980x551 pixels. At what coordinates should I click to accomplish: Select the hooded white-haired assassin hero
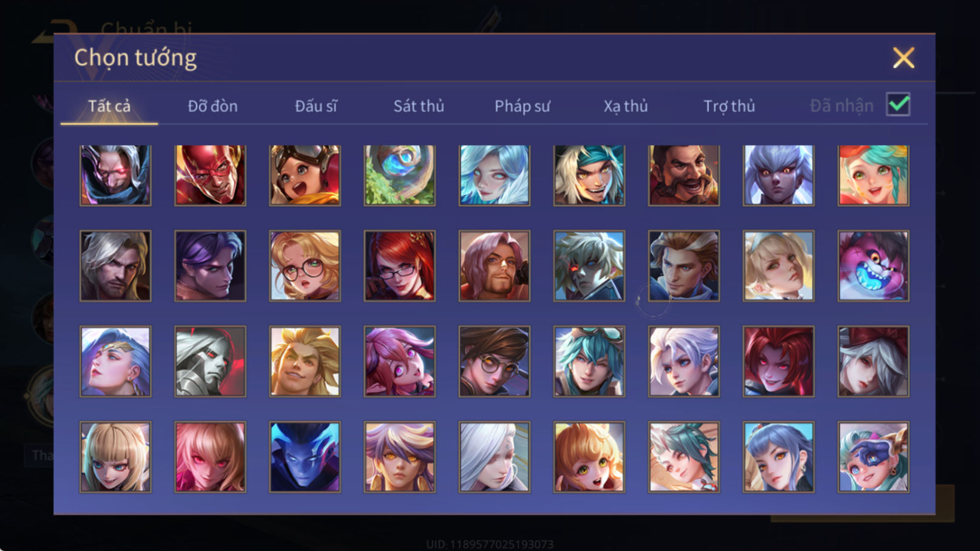click(x=115, y=175)
